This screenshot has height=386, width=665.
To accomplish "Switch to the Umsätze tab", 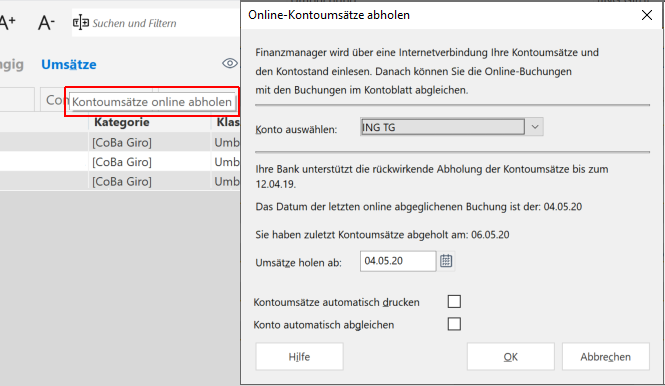I will point(69,64).
